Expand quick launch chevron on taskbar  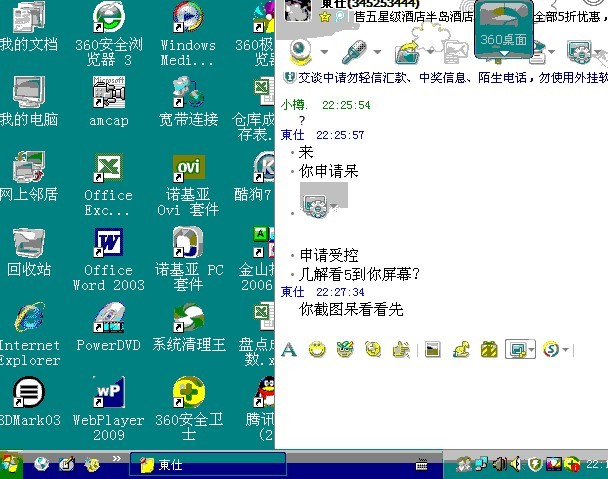pyautogui.click(x=116, y=459)
